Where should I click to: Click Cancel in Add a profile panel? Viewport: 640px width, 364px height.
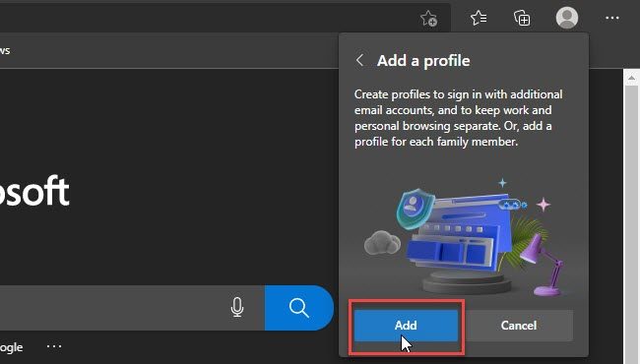(518, 326)
